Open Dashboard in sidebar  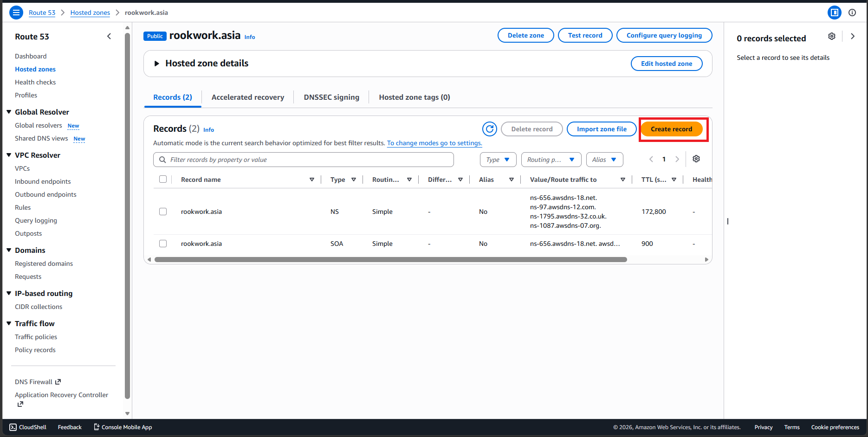(x=31, y=56)
